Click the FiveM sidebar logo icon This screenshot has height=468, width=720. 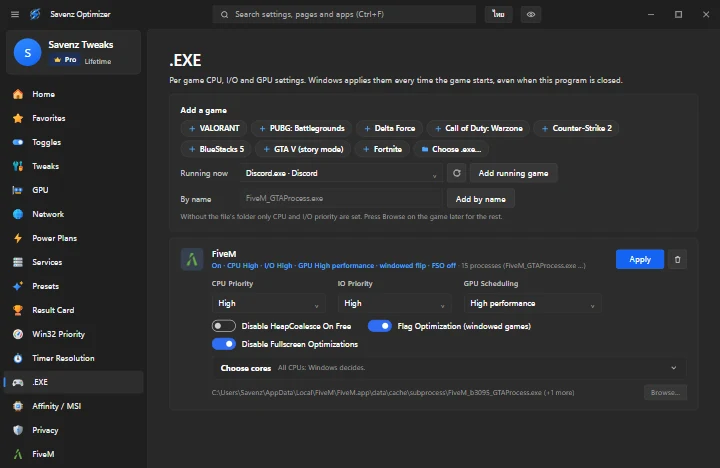click(x=18, y=454)
